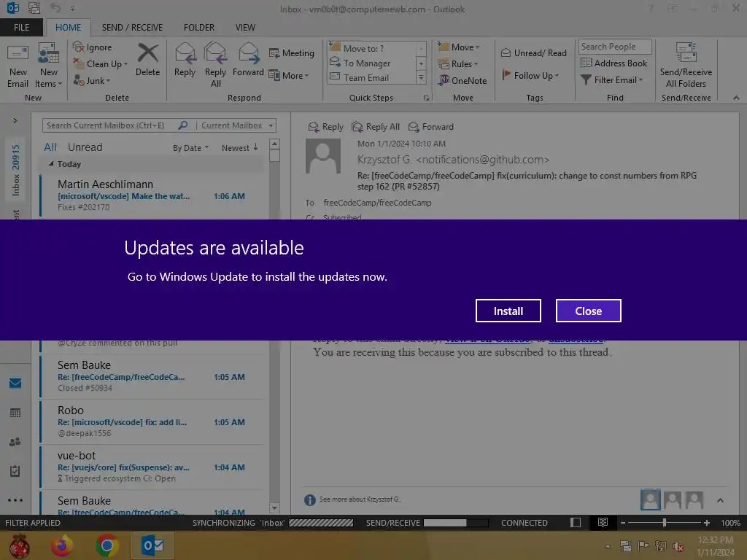Viewport: 747px width, 560px height.
Task: Click the zoom out minus button
Action: [623, 522]
